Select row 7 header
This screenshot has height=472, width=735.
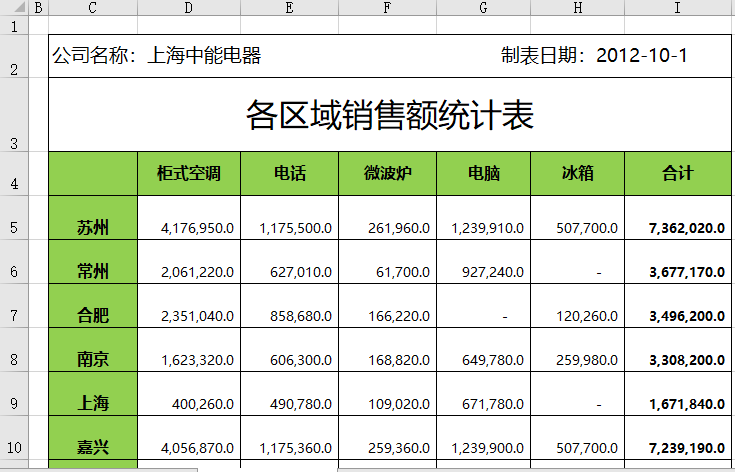pos(13,315)
